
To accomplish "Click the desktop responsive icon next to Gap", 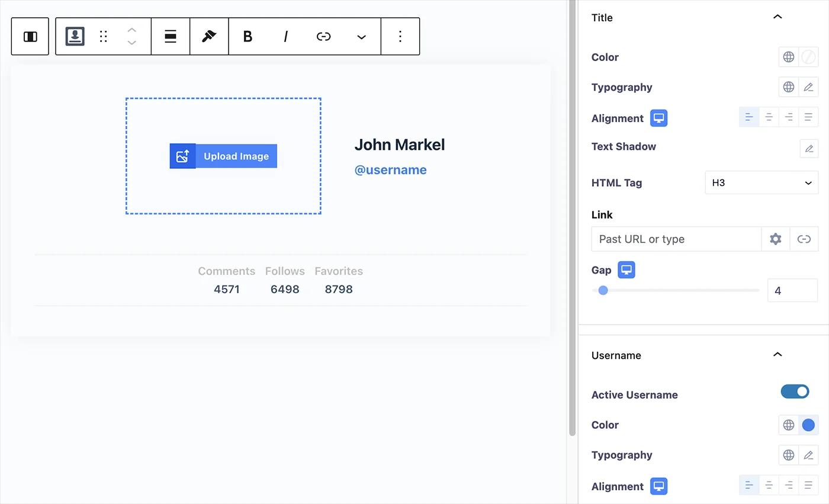I will [x=626, y=269].
